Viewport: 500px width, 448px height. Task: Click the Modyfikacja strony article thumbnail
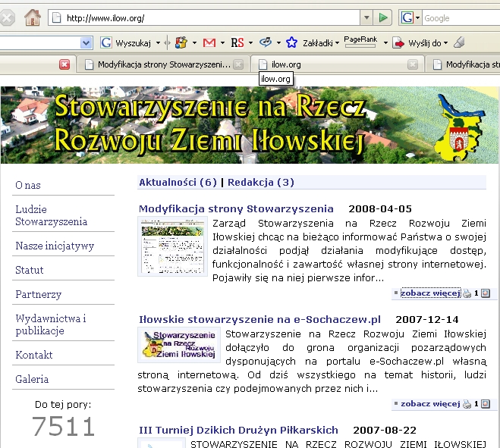(172, 246)
